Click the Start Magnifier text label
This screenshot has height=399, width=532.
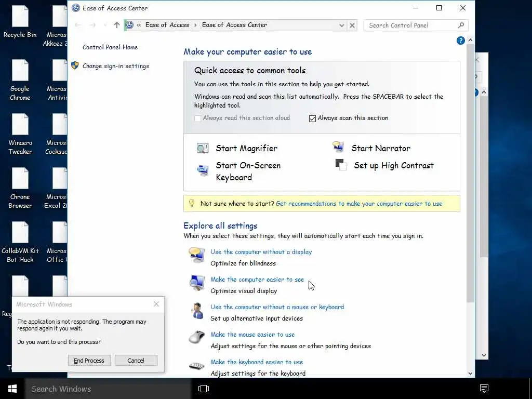(x=247, y=148)
